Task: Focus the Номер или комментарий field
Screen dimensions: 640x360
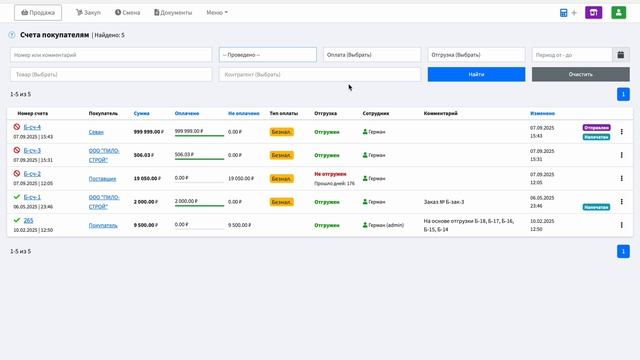Action: 111,55
